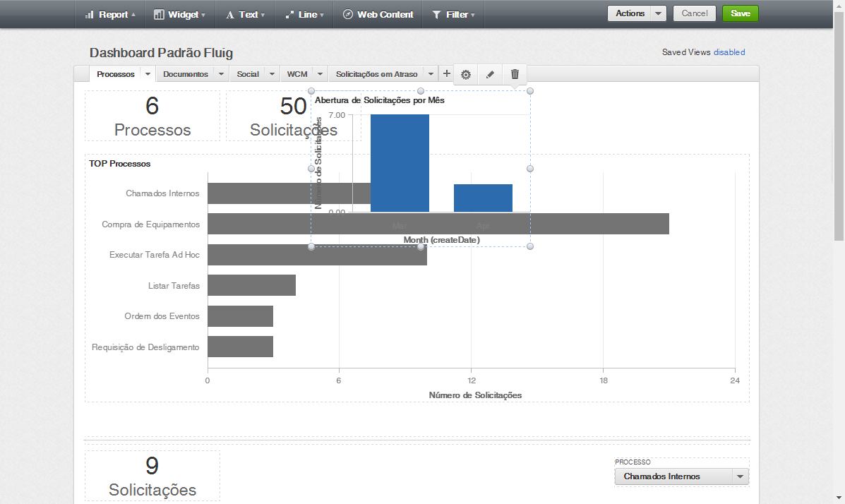845x504 pixels.
Task: Click the pencil edit icon for the chart
Action: (491, 74)
